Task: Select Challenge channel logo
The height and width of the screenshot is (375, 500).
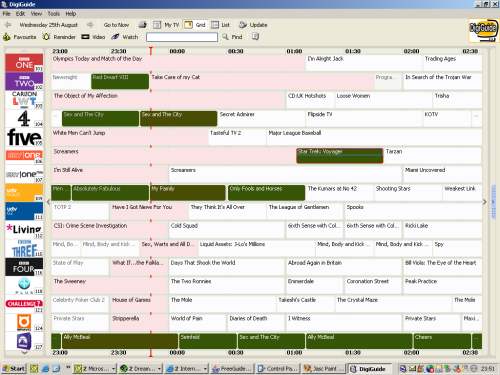Action: click(24, 304)
